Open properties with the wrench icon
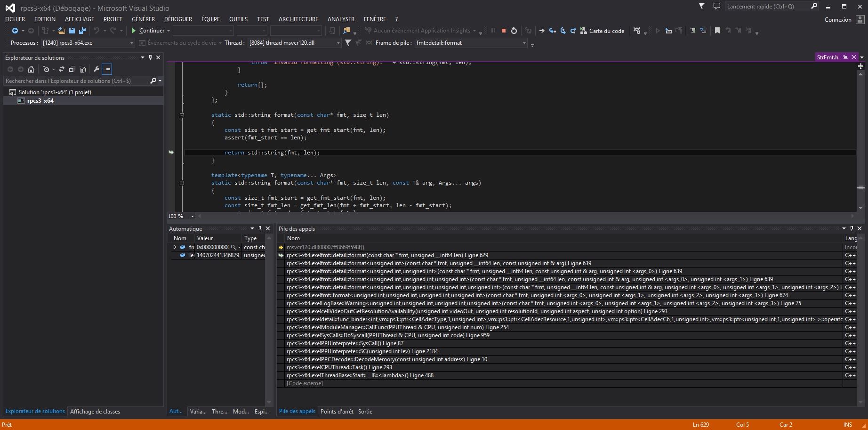Image resolution: width=868 pixels, height=430 pixels. coord(97,69)
